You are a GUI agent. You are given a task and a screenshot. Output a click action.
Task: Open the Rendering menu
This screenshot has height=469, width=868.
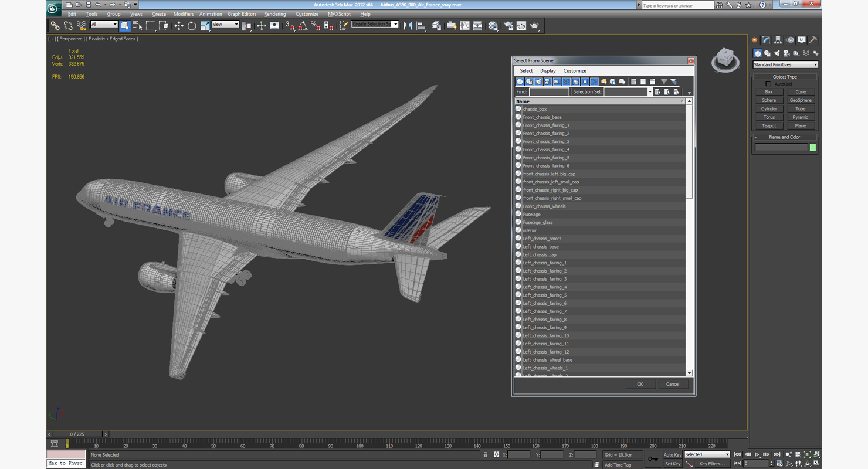click(x=275, y=14)
